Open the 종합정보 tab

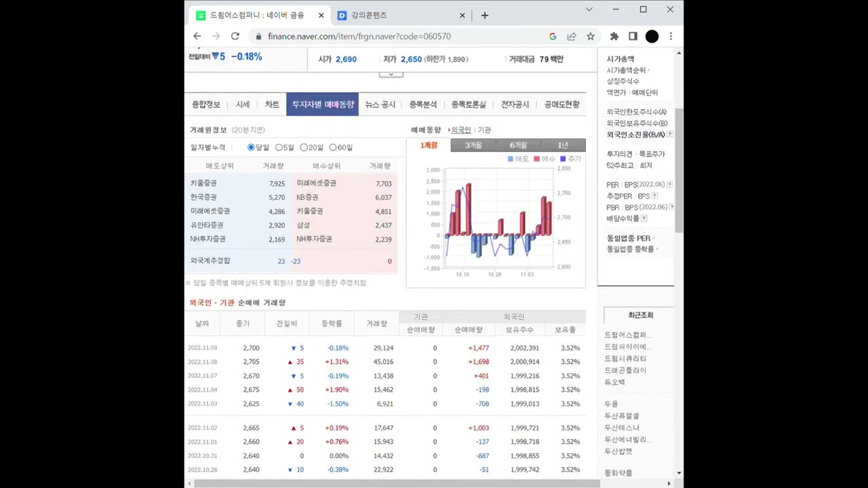pos(206,104)
